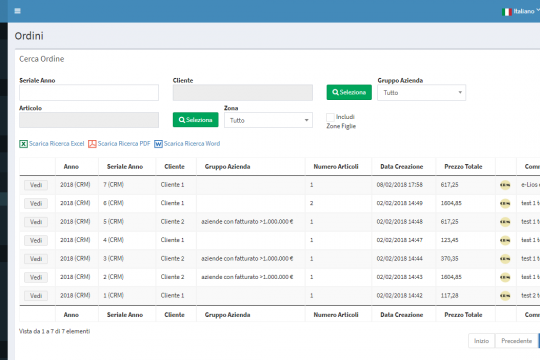Sort the table by the Anno column header
540x360 pixels.
pyautogui.click(x=71, y=167)
